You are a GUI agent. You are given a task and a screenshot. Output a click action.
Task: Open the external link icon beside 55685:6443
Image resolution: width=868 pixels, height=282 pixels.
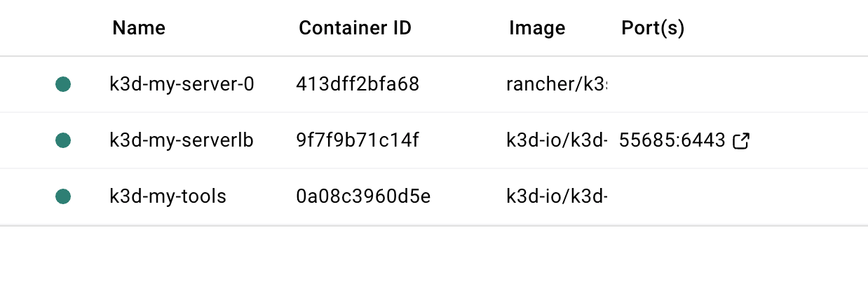(741, 141)
